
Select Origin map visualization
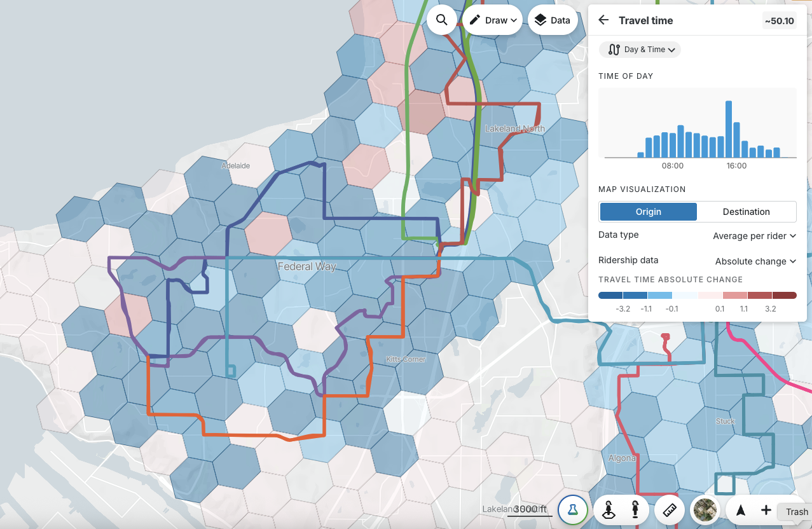point(648,212)
